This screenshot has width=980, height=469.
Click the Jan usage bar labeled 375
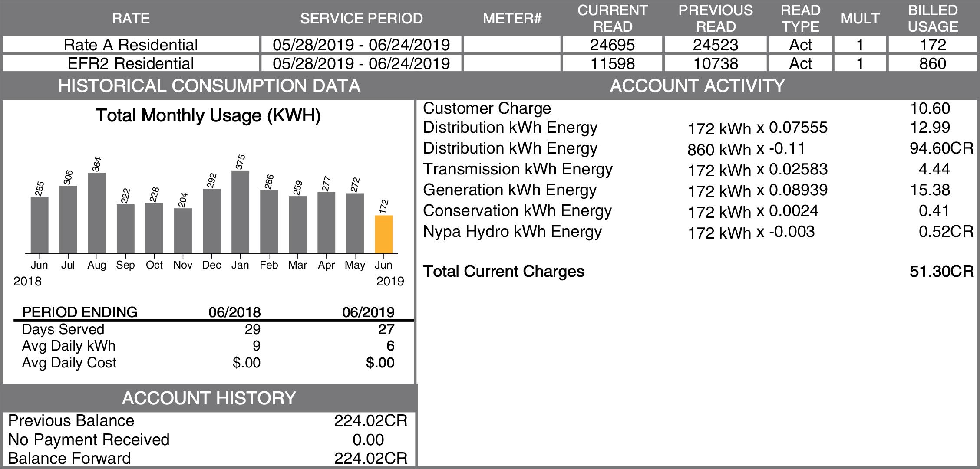click(240, 212)
